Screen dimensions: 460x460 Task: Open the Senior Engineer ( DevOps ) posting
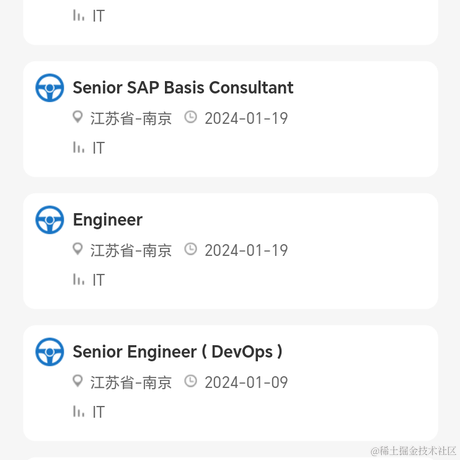(178, 352)
